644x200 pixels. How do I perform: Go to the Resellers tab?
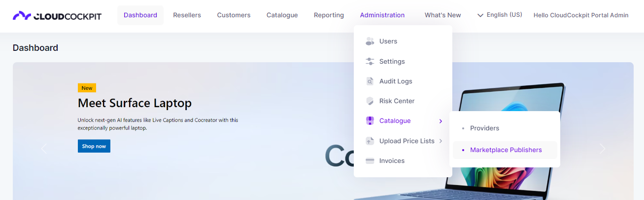point(187,15)
